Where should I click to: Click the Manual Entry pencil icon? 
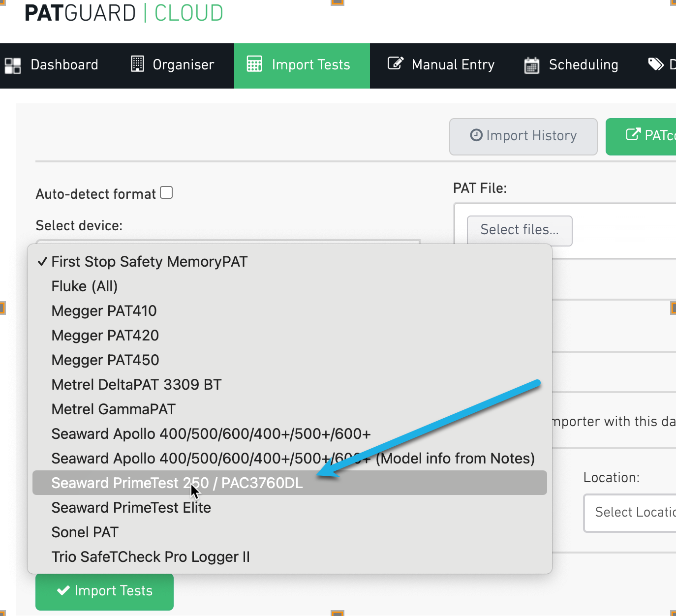tap(396, 63)
